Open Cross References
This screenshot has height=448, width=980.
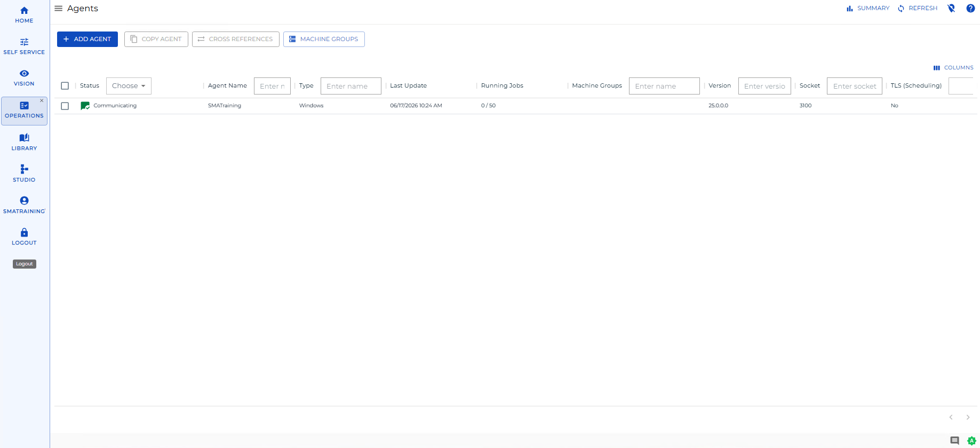[x=236, y=39]
